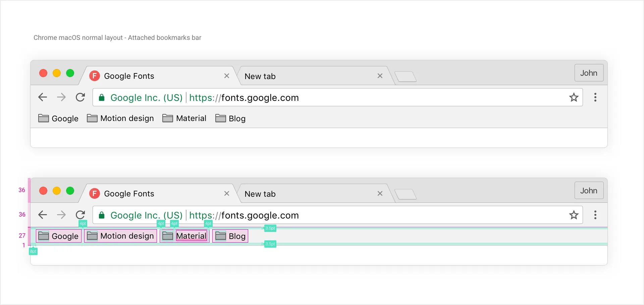Image resolution: width=644 pixels, height=305 pixels.
Task: Switch to the New tab in the top browser
Action: pos(302,76)
